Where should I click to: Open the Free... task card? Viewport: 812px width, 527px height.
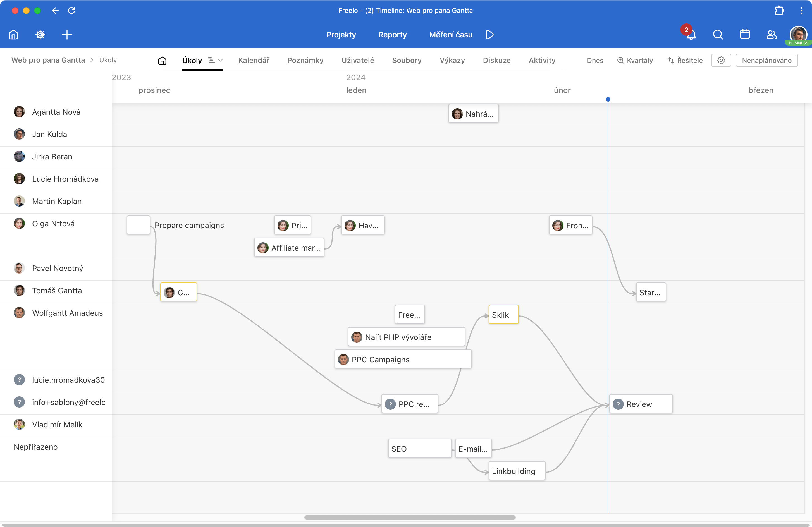(409, 315)
